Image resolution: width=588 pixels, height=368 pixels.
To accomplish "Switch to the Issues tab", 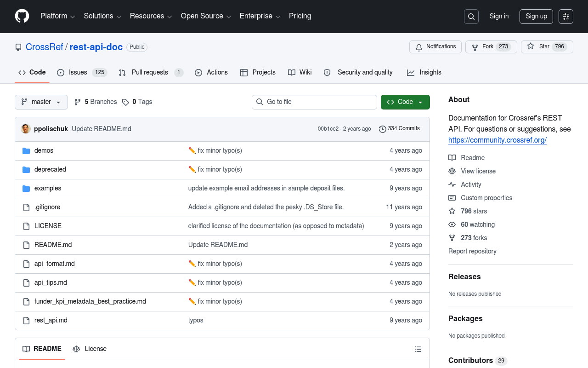I will 82,73.
